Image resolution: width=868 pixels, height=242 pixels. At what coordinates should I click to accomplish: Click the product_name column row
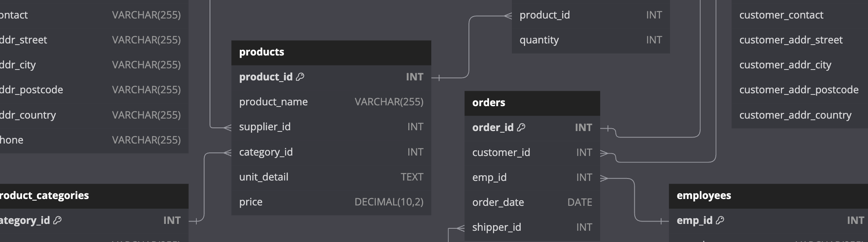pyautogui.click(x=331, y=102)
